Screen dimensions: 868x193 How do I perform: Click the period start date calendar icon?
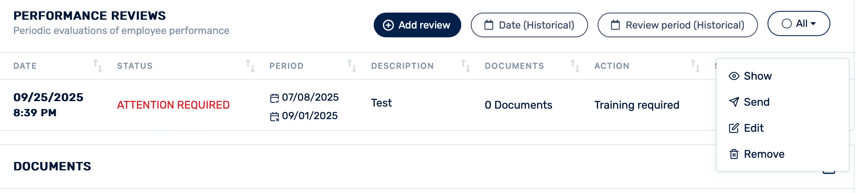pyautogui.click(x=275, y=98)
